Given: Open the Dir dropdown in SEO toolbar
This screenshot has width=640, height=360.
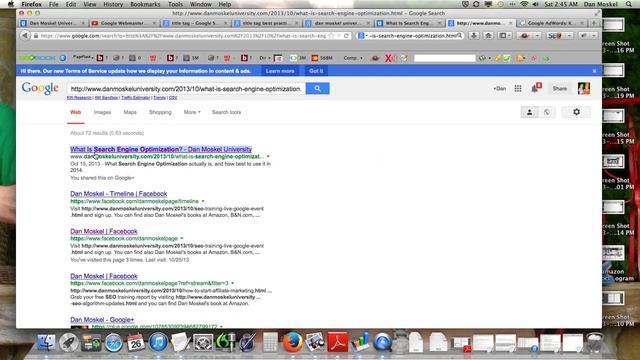Looking at the screenshot, I should pos(265,58).
